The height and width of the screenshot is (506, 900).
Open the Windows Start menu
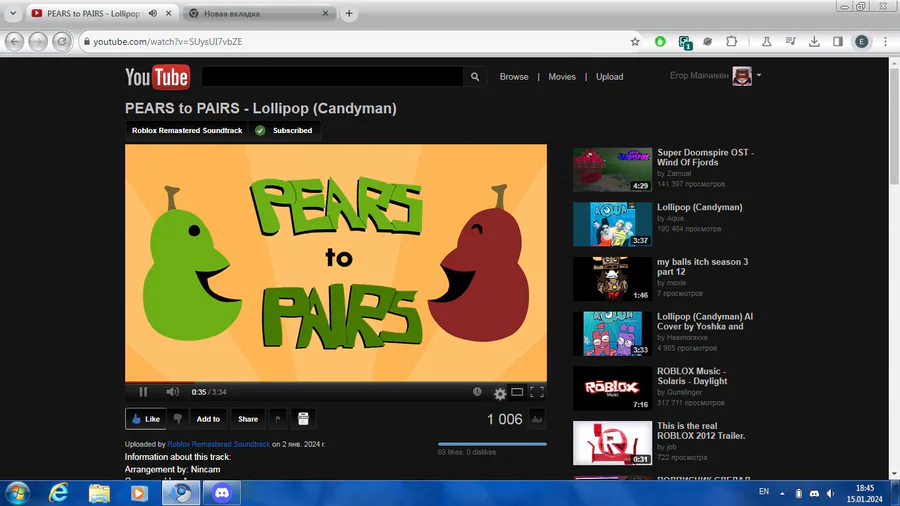[17, 493]
